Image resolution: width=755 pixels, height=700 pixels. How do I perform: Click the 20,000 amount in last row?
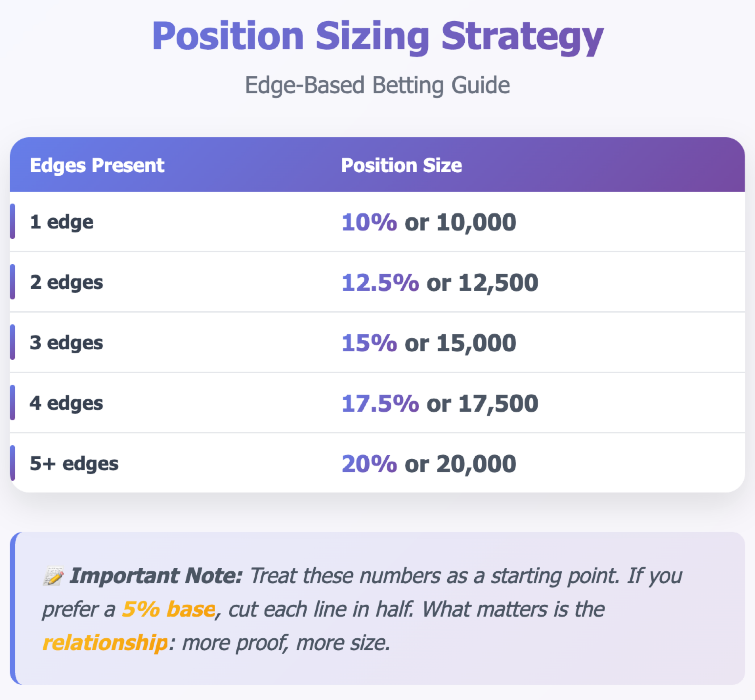tap(476, 464)
